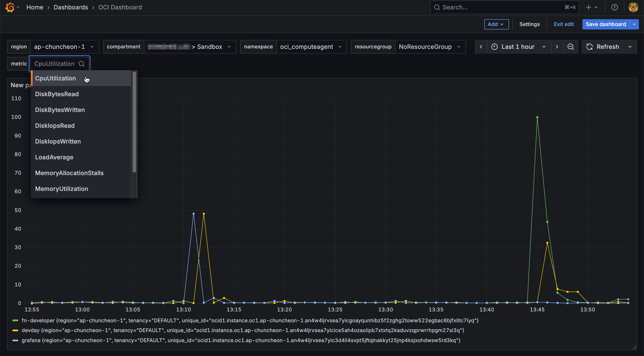Click the user avatar icon

click(633, 7)
